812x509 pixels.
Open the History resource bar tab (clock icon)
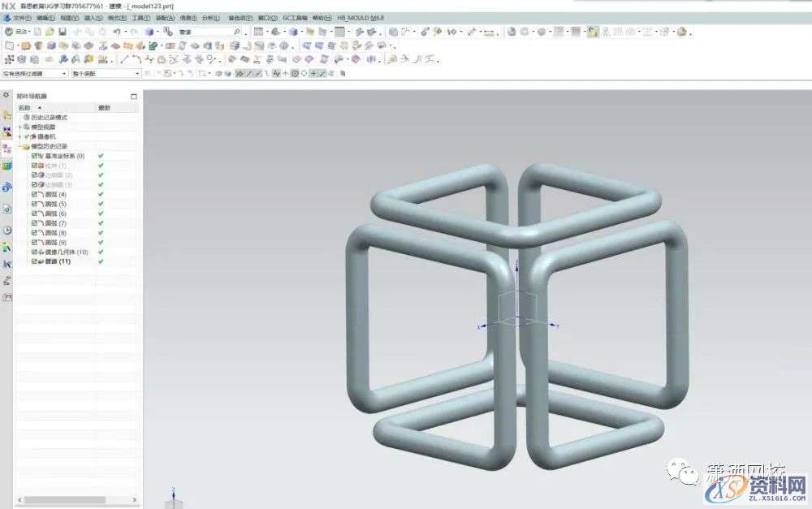point(7,230)
